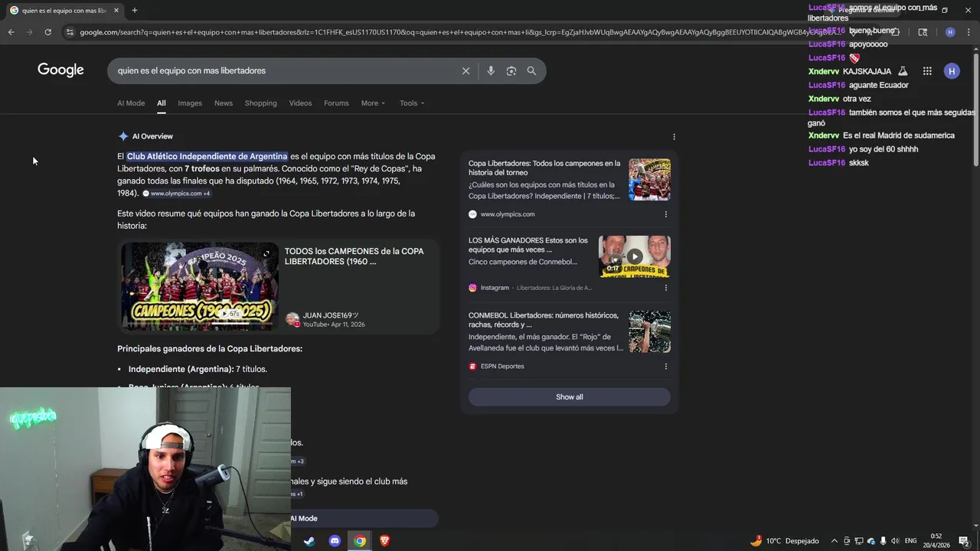Screen dimensions: 980x551
Task: Switch to the News tab
Action: [224, 103]
